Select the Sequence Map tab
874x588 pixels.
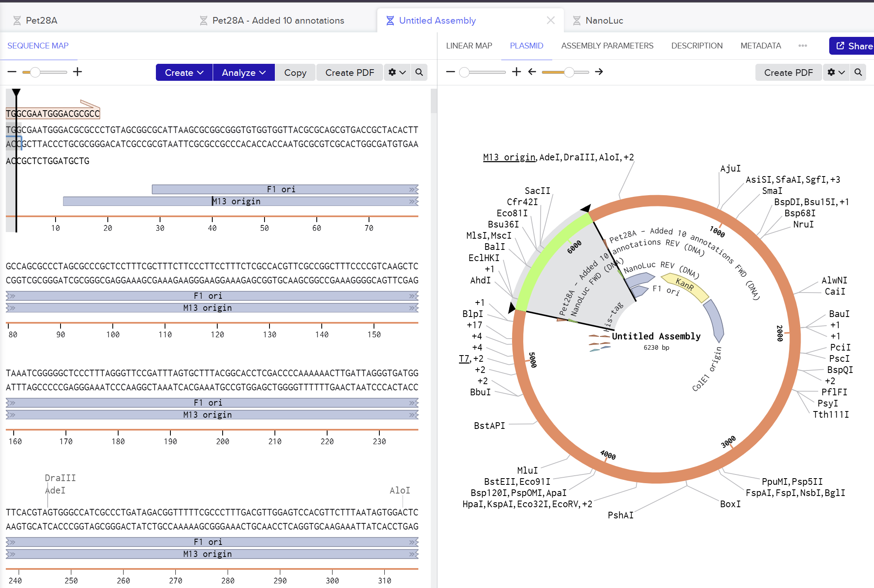[38, 46]
